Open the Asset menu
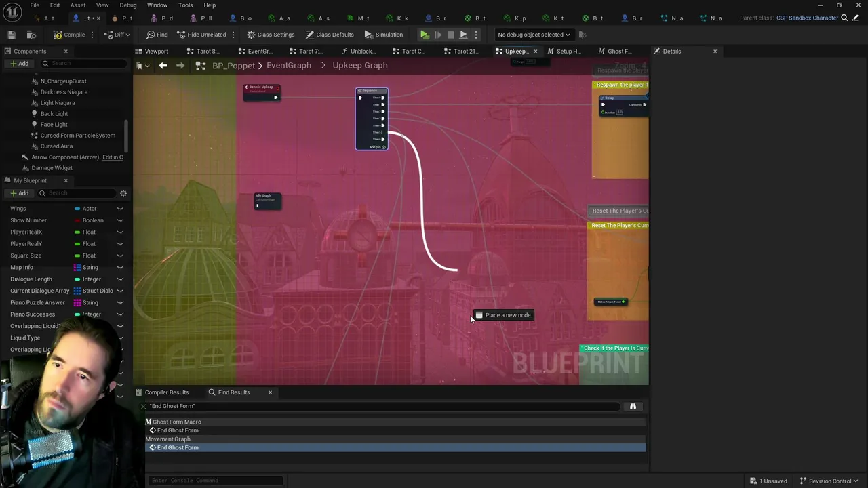This screenshot has height=488, width=868. pyautogui.click(x=78, y=5)
